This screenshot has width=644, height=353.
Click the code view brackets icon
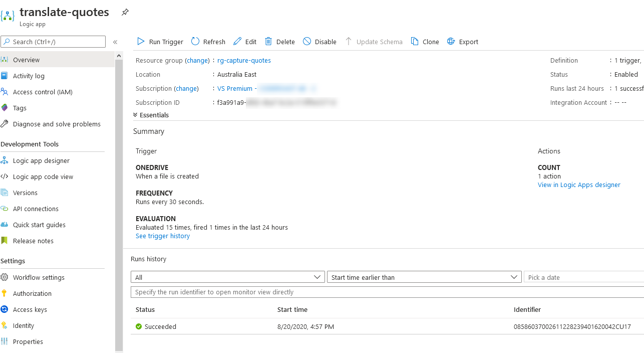pos(5,176)
